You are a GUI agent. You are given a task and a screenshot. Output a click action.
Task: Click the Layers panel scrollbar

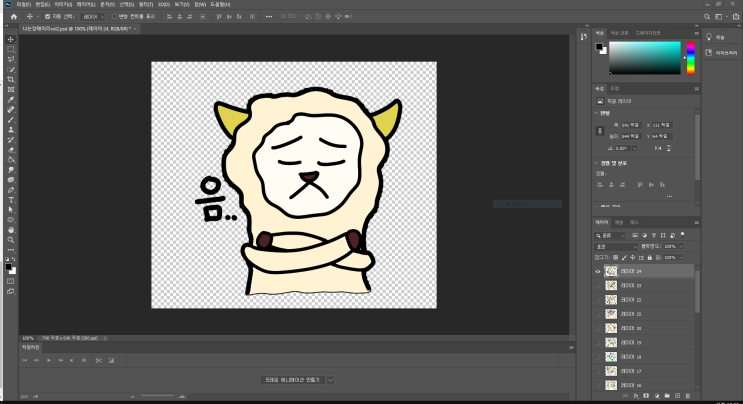(697, 291)
